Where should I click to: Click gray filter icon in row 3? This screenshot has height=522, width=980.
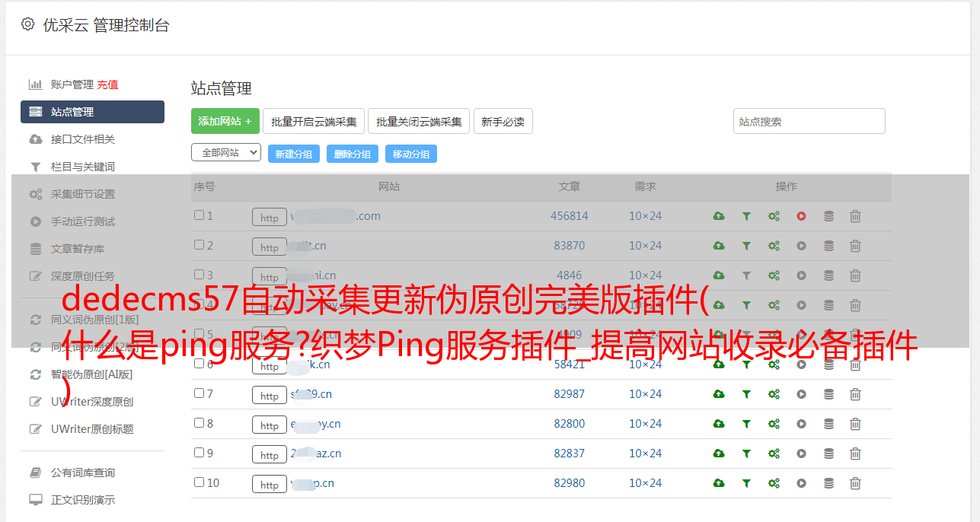click(x=746, y=275)
